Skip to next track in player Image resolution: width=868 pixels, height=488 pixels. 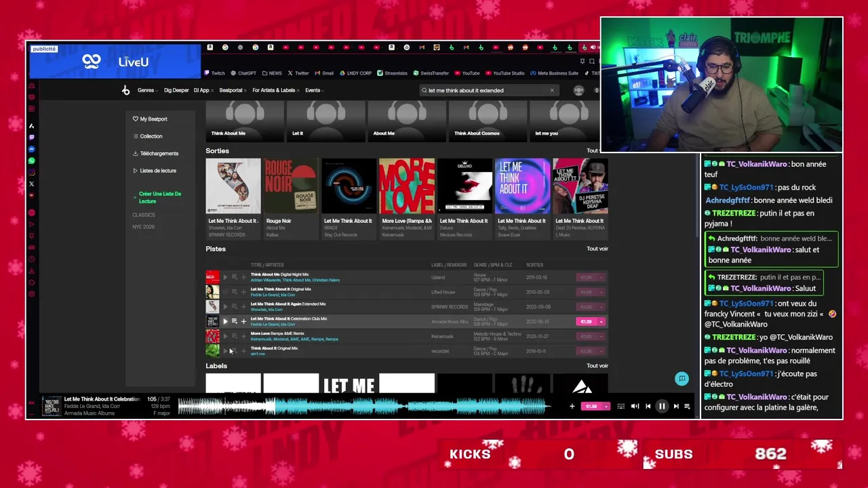(676, 406)
